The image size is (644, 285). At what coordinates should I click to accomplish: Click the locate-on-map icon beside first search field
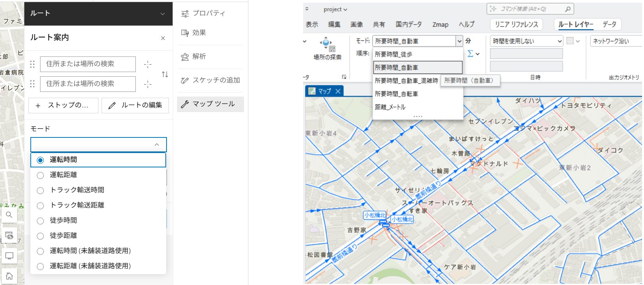coord(148,64)
